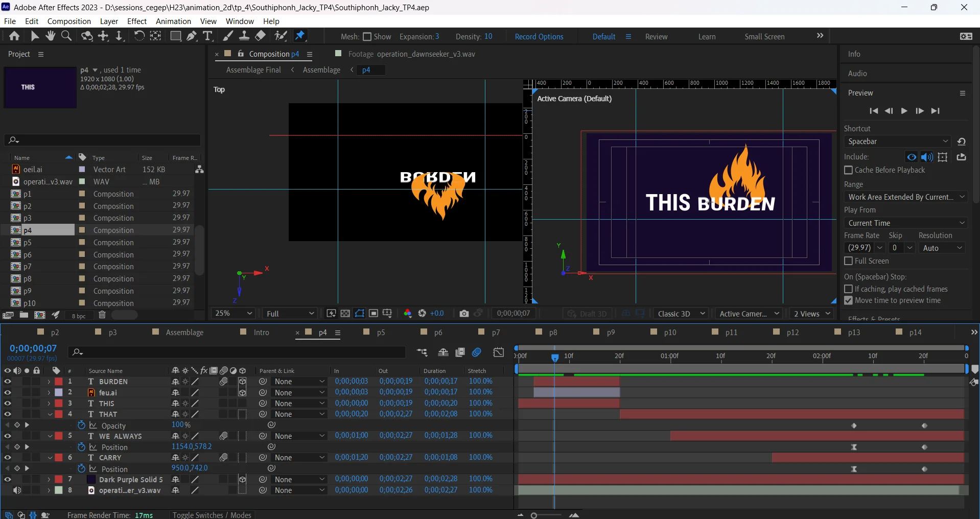Switch to the p5 timeline tab
Screen dimensions: 980x519
click(381, 333)
